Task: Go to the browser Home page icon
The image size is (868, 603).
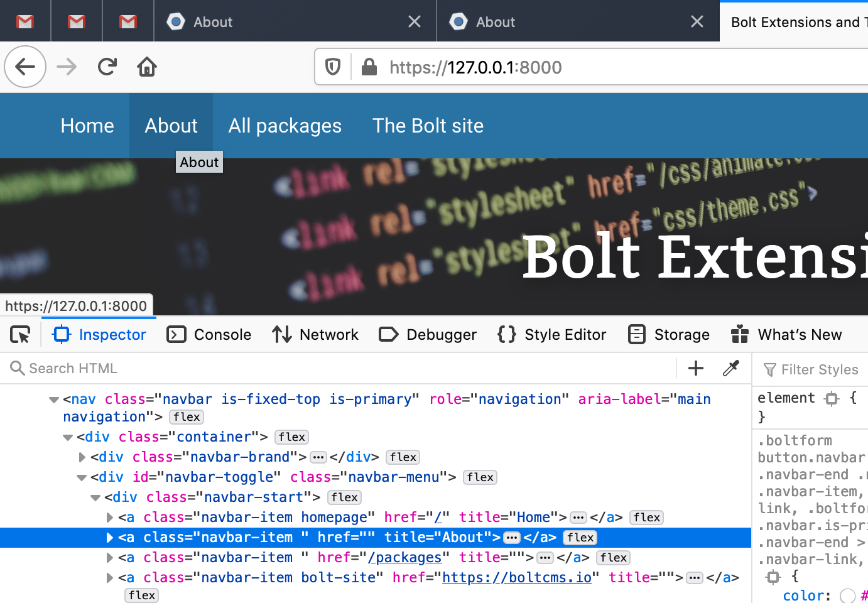Action: click(147, 67)
